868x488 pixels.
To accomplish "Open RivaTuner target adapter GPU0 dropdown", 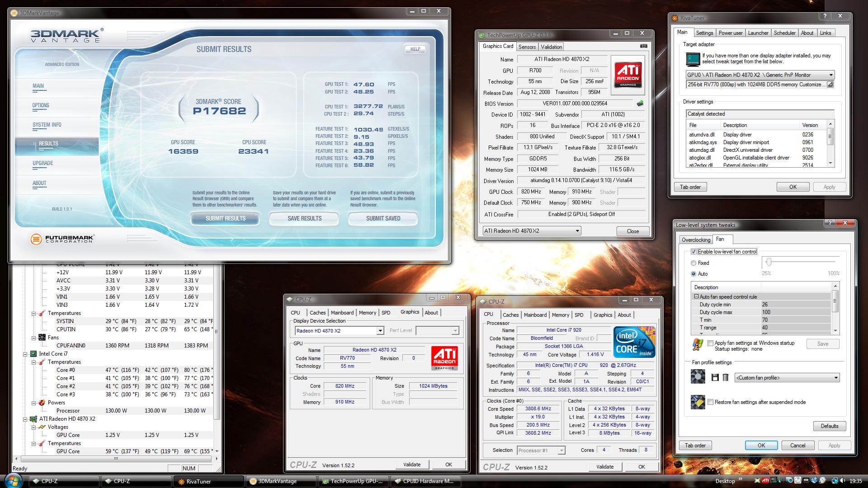I will tap(760, 75).
